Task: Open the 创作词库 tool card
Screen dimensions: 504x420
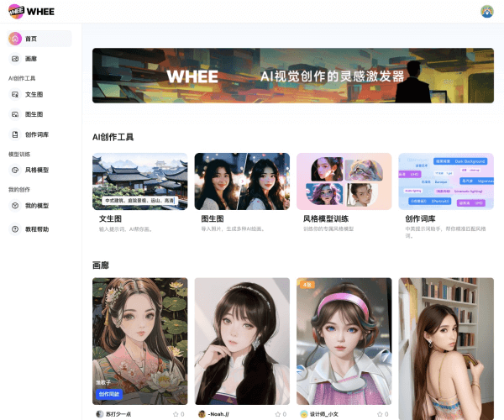Action: (x=445, y=193)
